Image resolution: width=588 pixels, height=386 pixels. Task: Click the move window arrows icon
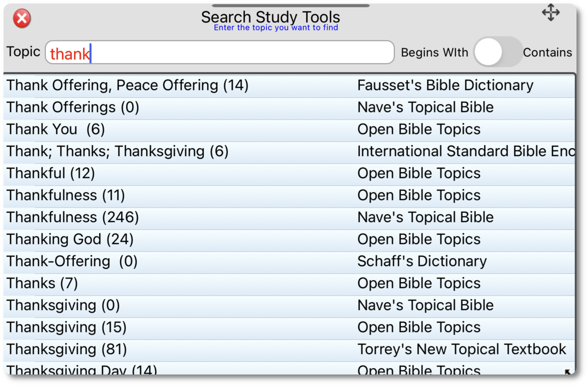[550, 13]
